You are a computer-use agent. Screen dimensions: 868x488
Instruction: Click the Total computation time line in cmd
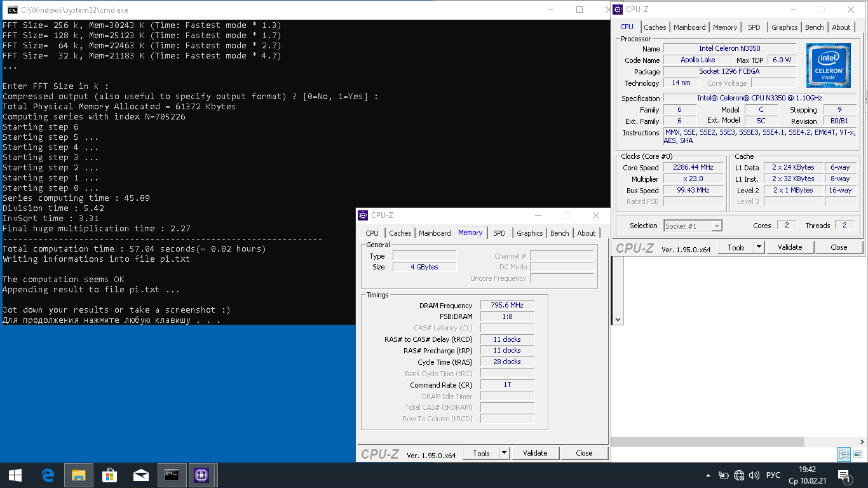135,248
